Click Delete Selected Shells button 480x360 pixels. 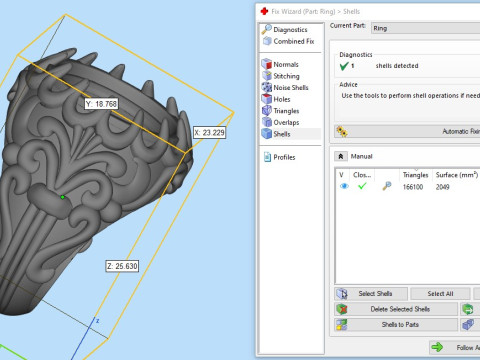click(x=396, y=309)
